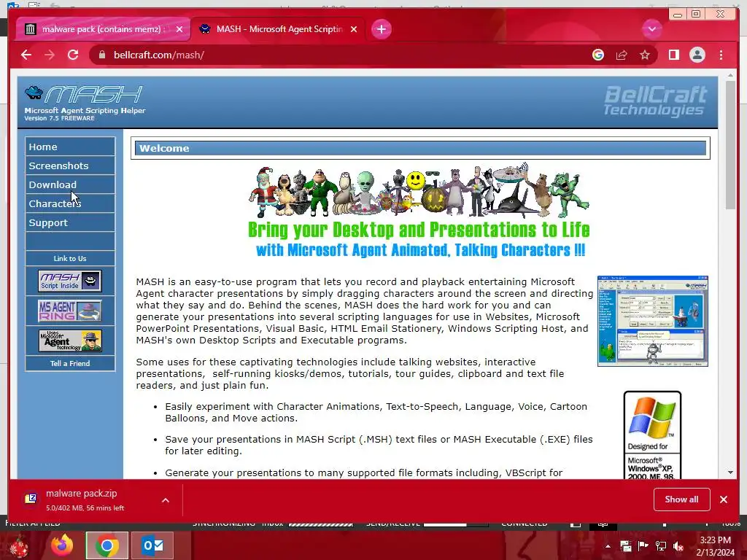Open Outlook from the taskbar
The height and width of the screenshot is (560, 747).
click(152, 545)
